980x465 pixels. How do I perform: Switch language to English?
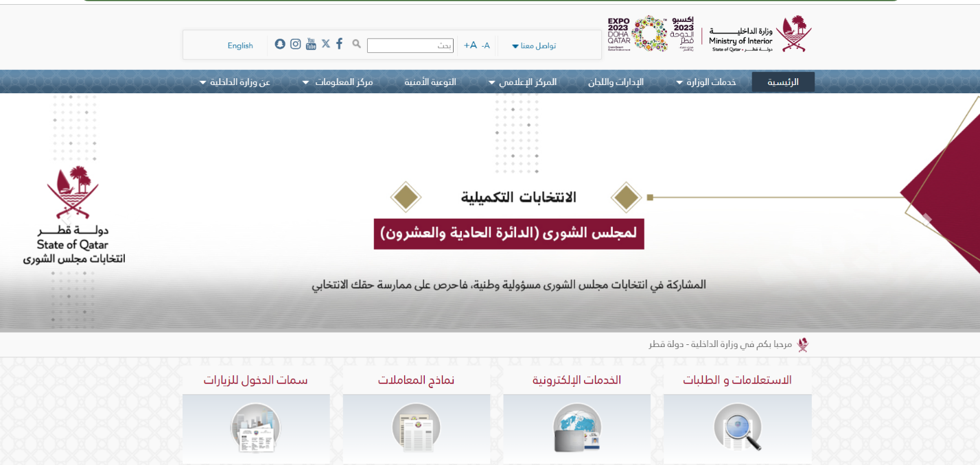(240, 46)
